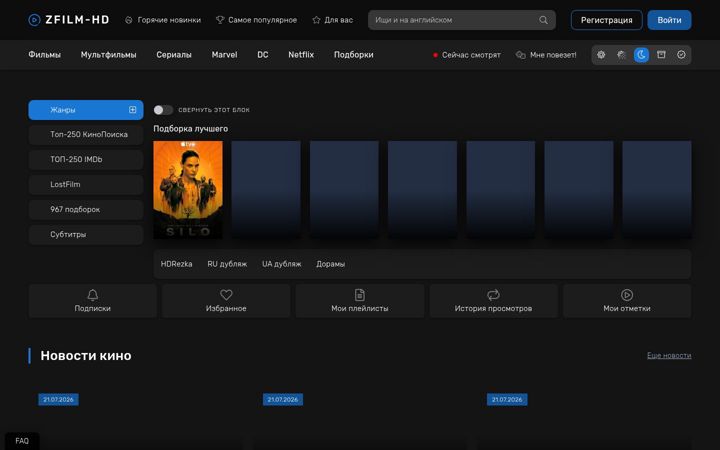Toggle the Свернуть этот блок switch
Screen dimensions: 720x450
[163, 110]
